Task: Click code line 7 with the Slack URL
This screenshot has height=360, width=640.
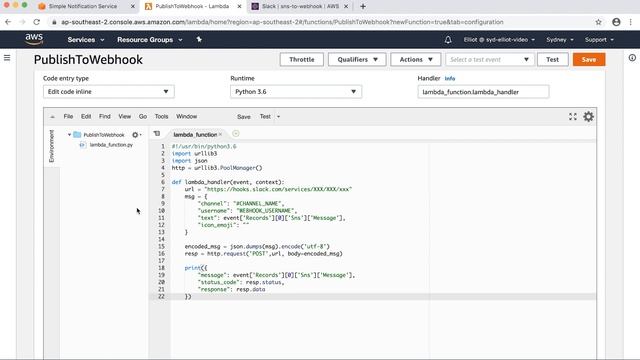Action: [268, 189]
